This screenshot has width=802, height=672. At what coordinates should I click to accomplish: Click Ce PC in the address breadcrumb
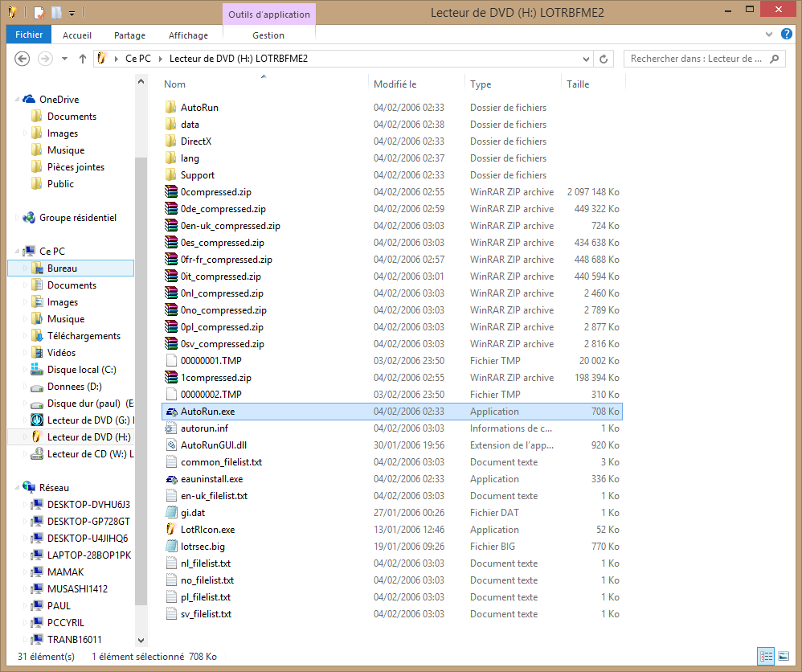tap(137, 59)
